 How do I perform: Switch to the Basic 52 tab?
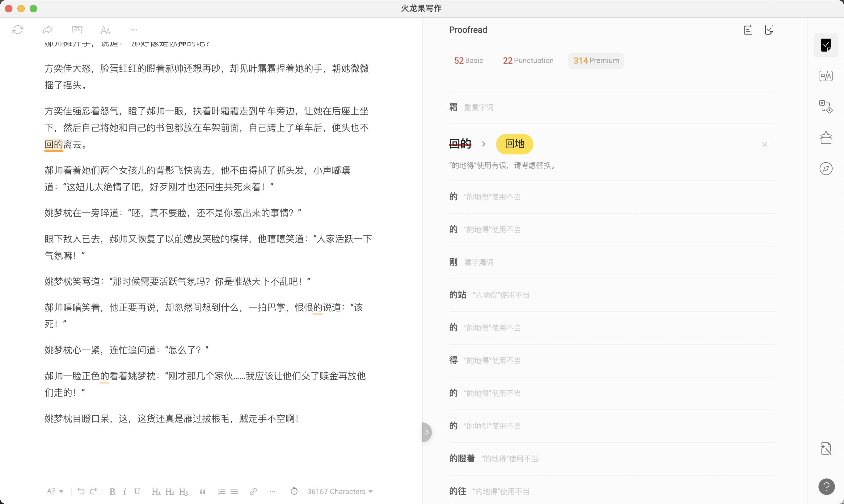468,60
